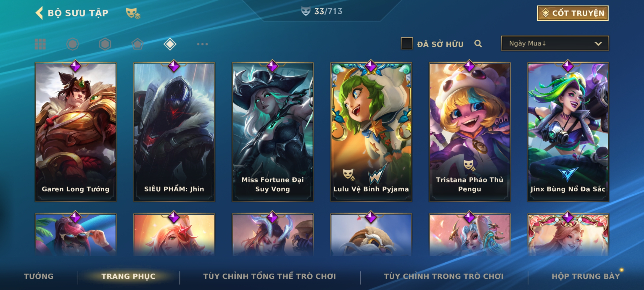Image resolution: width=644 pixels, height=290 pixels.
Task: Click the magnifier search icon
Action: point(478,44)
